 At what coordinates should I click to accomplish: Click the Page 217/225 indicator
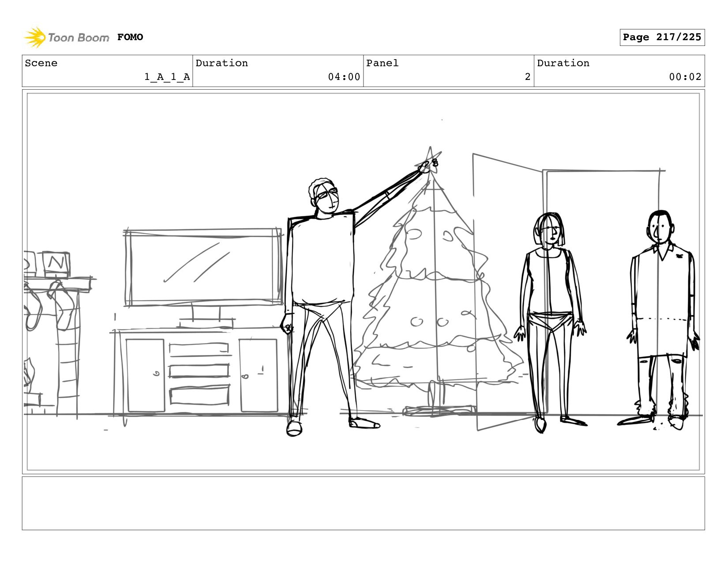(x=662, y=37)
